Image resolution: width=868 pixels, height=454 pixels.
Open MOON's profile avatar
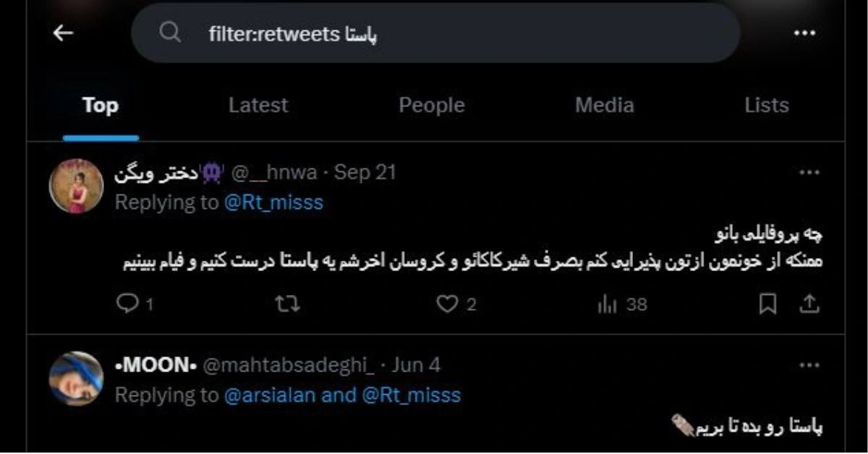coord(76,378)
